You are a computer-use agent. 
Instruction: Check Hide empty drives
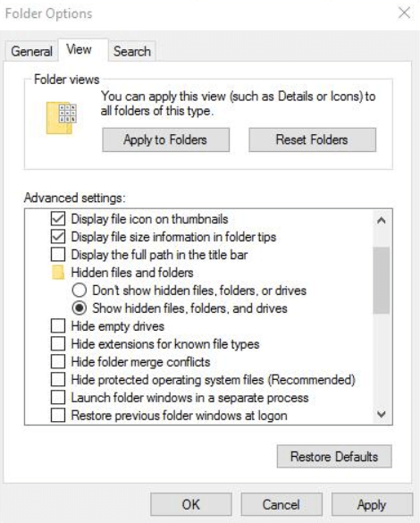[58, 326]
